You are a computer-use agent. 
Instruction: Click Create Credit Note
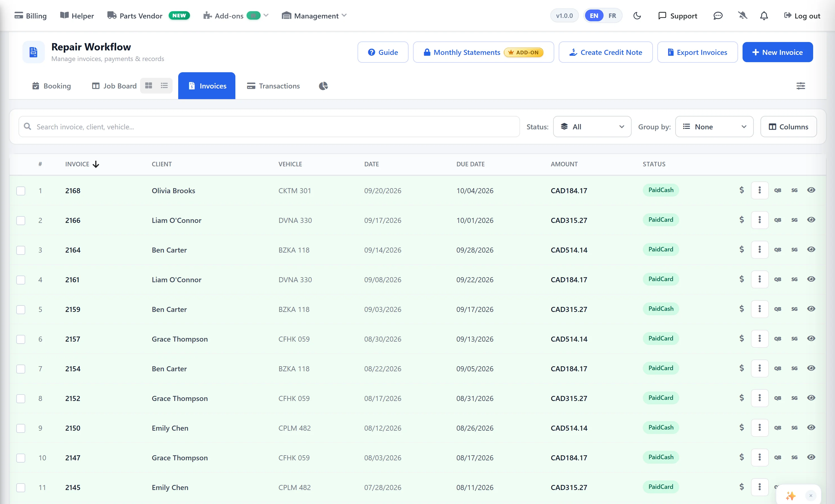pyautogui.click(x=606, y=52)
